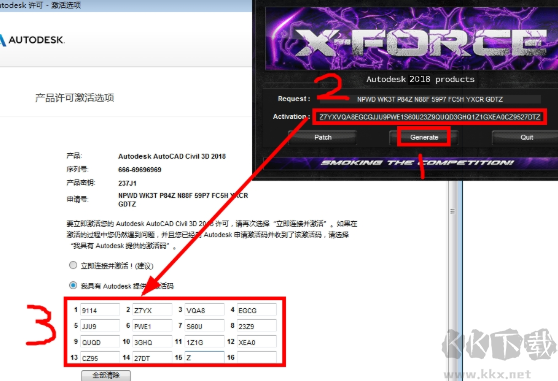Click activation code box 15 containing Z
Viewport: 558px width, 381px height.
[x=204, y=357]
